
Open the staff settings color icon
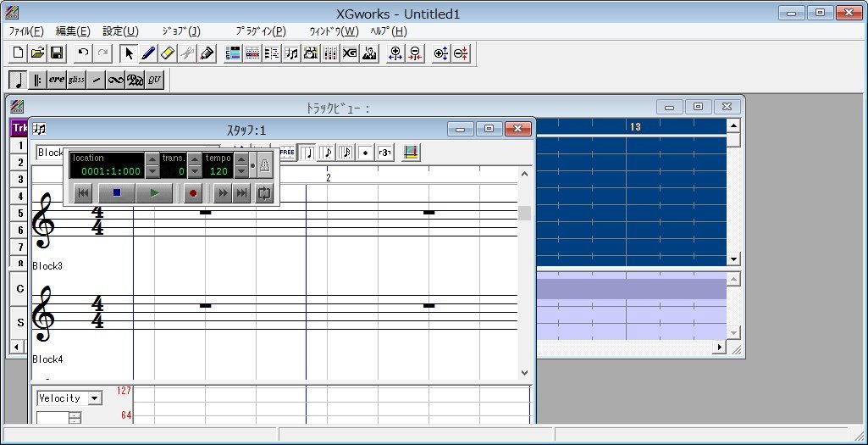pos(412,153)
